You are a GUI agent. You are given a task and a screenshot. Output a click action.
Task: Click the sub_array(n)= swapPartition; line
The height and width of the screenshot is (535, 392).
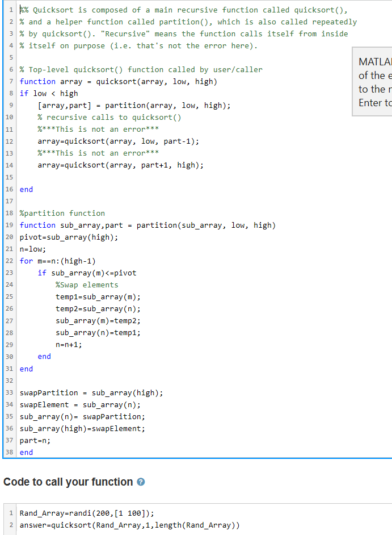click(82, 417)
